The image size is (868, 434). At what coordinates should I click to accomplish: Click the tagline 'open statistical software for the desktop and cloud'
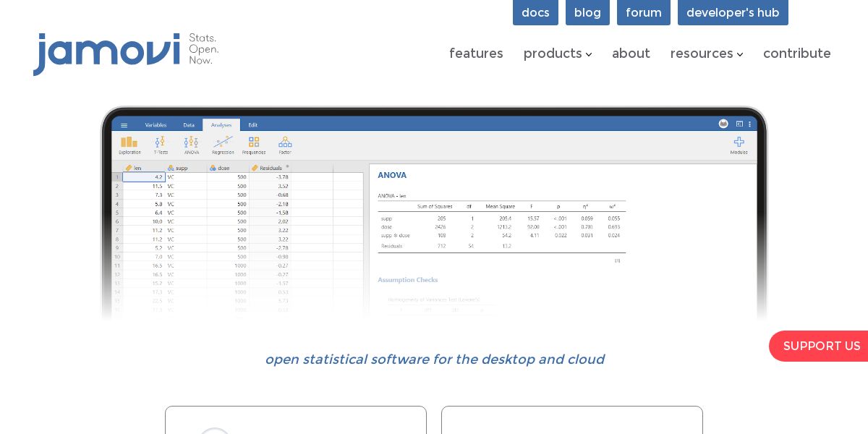434,359
